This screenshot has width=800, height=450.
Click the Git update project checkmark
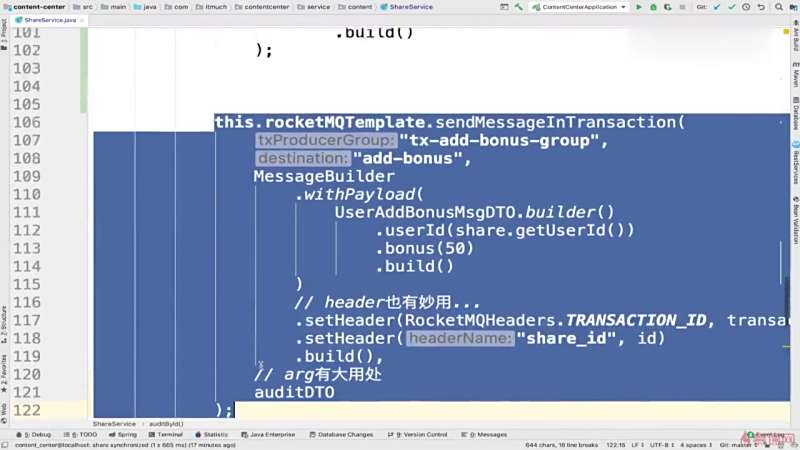717,7
